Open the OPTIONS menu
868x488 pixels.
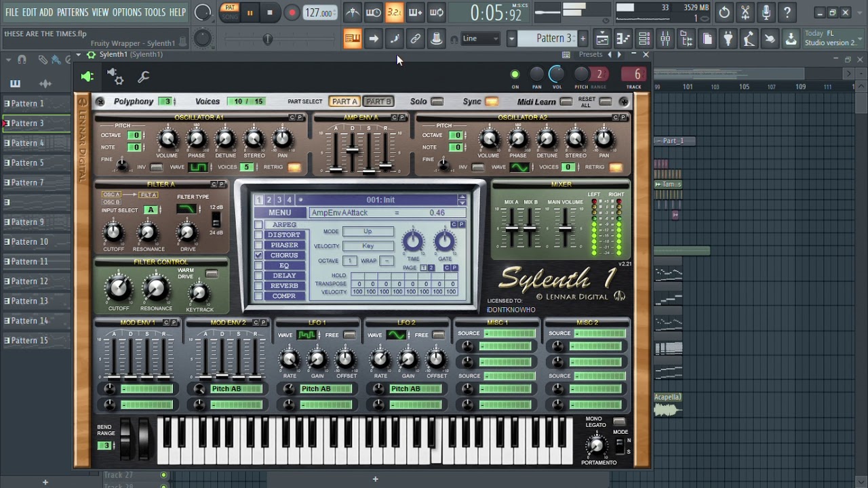click(x=126, y=12)
